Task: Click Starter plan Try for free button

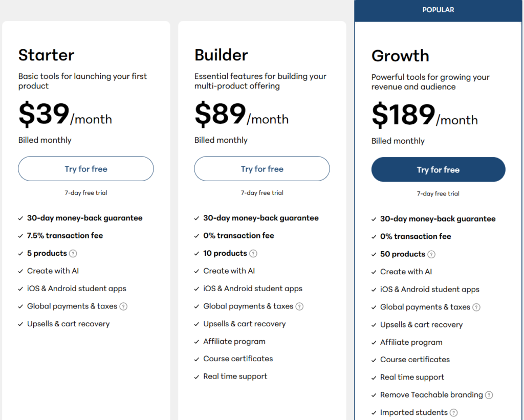Action: pos(86,169)
